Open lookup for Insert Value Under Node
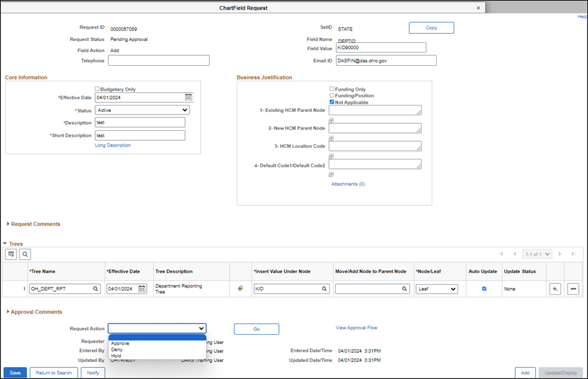This screenshot has height=379, width=588. [325, 288]
